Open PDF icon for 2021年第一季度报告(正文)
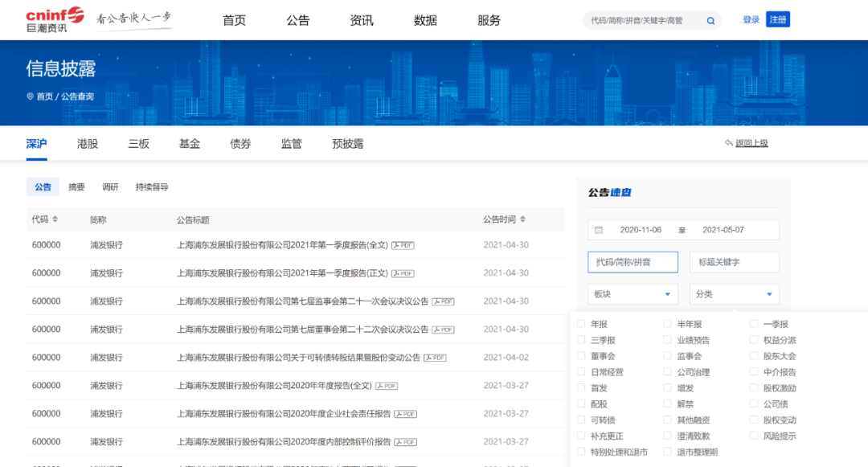 coord(403,273)
